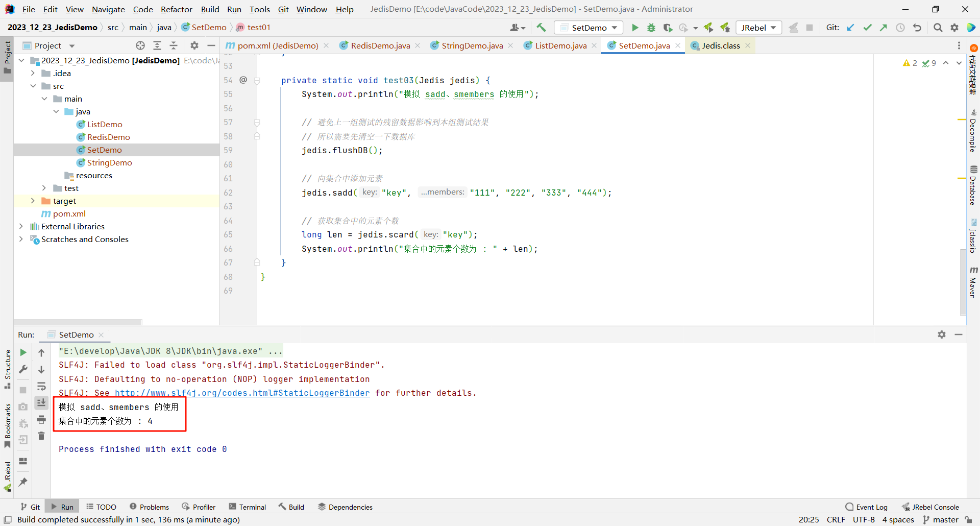This screenshot has height=526, width=980.
Task: Open Event Log
Action: point(867,507)
